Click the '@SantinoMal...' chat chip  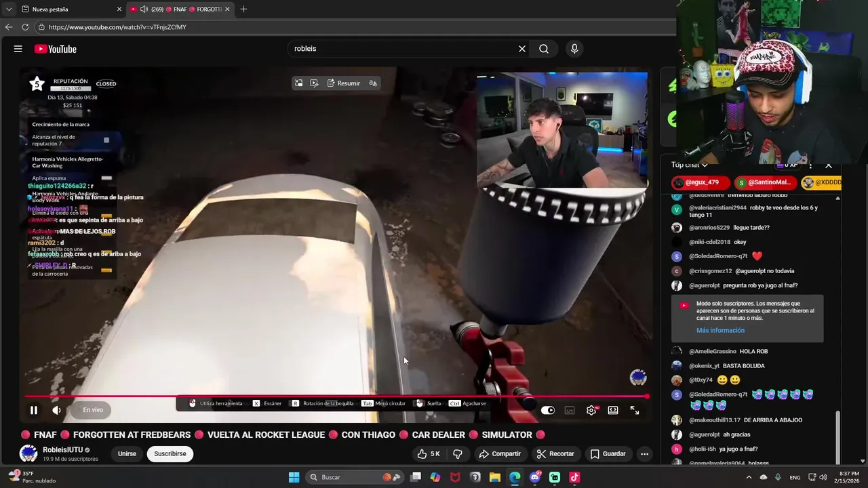tap(764, 182)
